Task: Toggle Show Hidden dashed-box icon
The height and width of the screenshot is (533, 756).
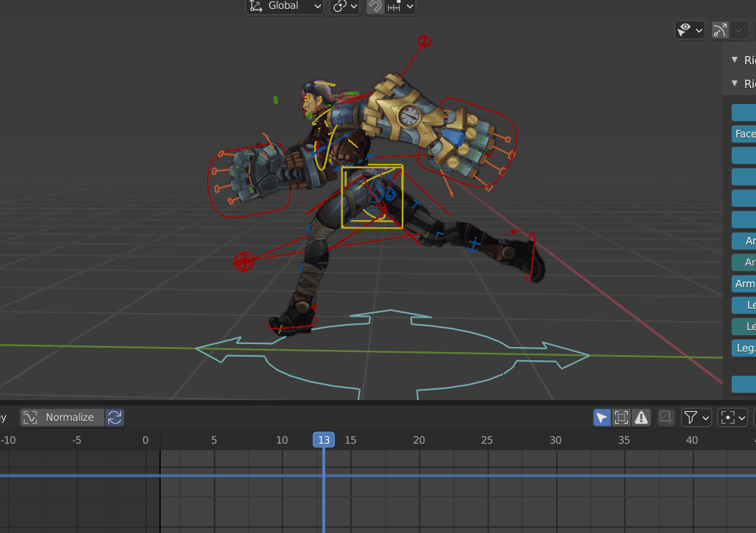Action: click(622, 418)
